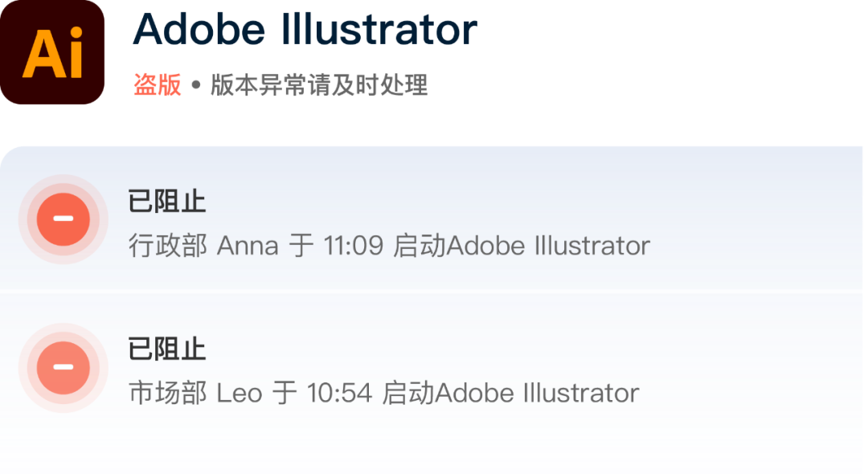Click the 已阻止 heading in Anna's record

tap(167, 202)
